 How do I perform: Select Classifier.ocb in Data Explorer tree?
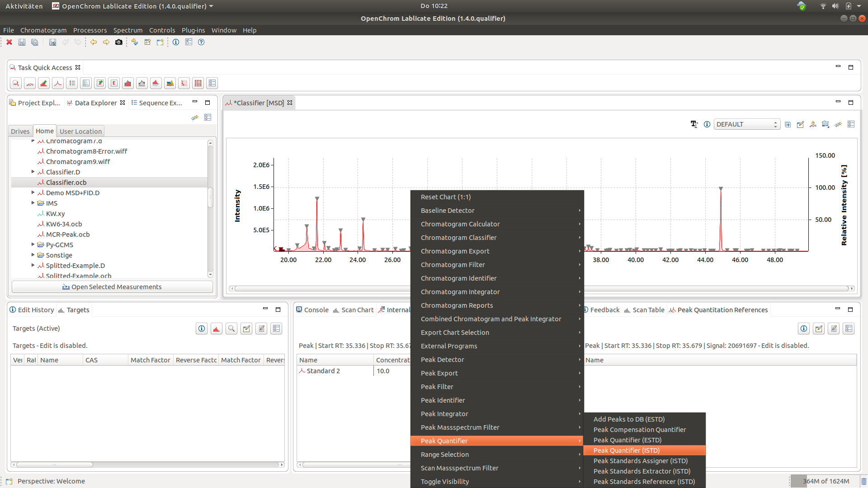click(x=109, y=183)
